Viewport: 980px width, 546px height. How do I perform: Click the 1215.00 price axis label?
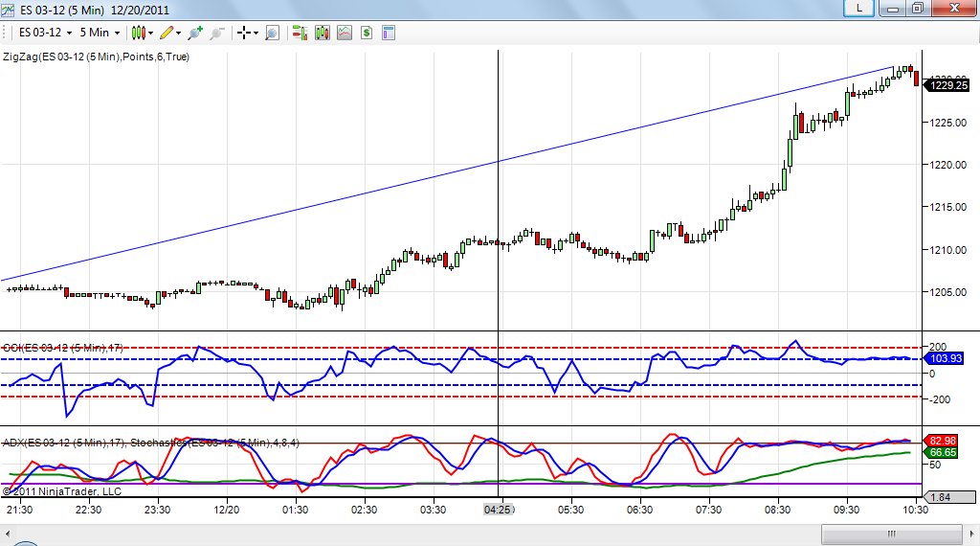(x=947, y=207)
